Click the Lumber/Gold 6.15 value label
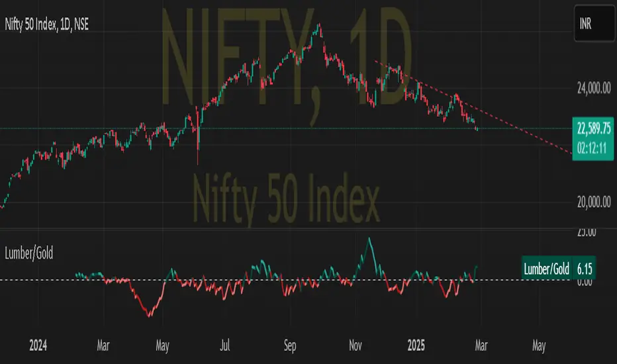 (x=559, y=269)
